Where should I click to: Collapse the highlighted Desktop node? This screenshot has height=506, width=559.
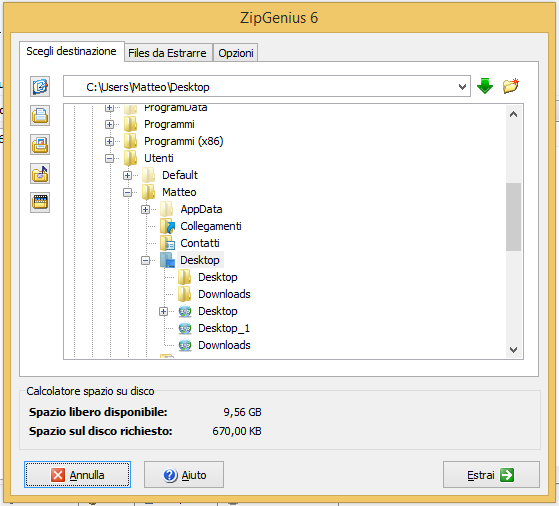145,261
